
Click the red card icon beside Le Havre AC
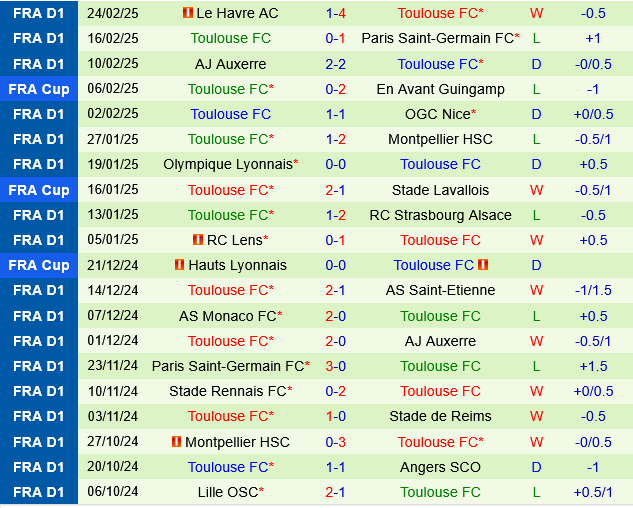click(x=187, y=13)
